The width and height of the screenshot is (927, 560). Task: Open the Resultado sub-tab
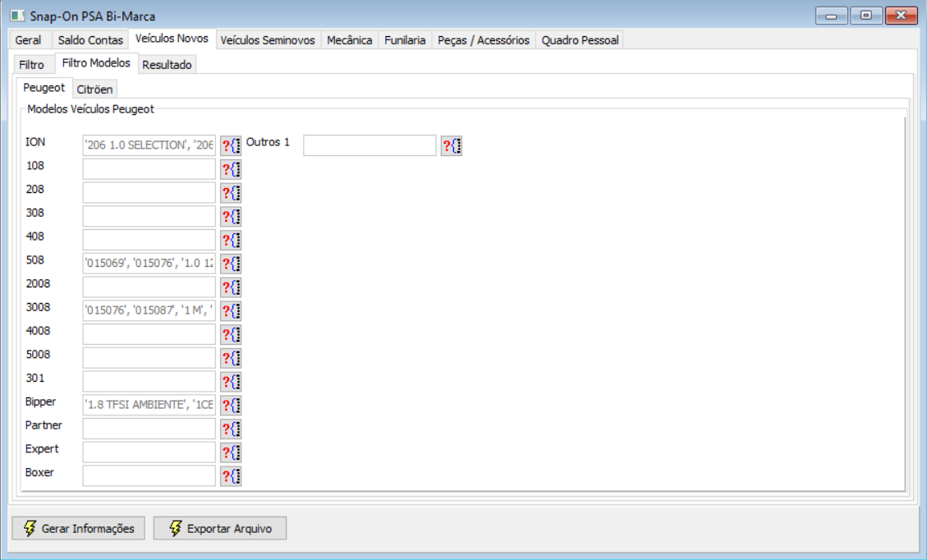168,64
